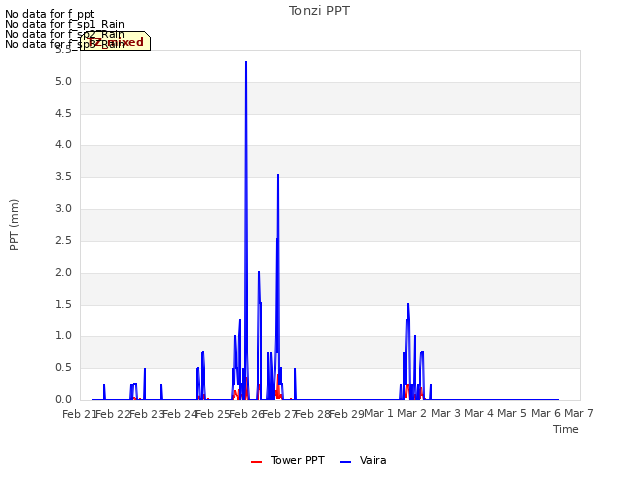The height and width of the screenshot is (480, 640).
Task: Click the Mar 7 x-axis date label
Action: point(579,413)
